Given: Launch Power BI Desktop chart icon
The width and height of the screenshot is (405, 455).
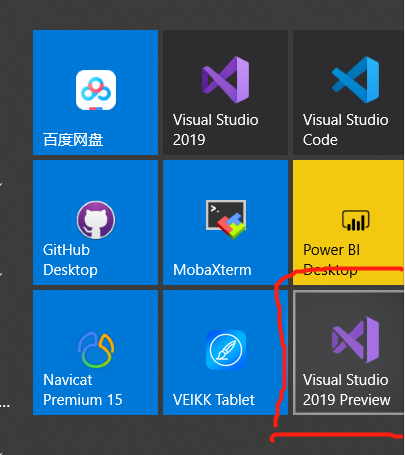Looking at the screenshot, I should (x=355, y=220).
